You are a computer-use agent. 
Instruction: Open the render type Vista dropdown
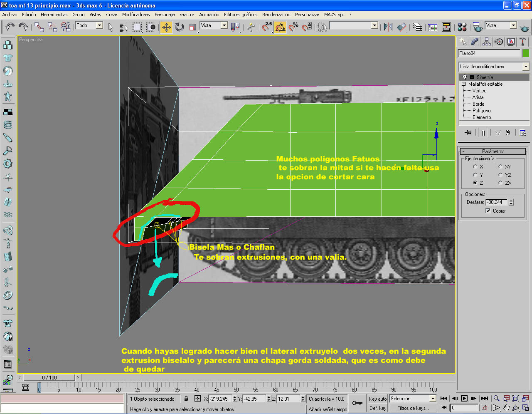tap(513, 25)
